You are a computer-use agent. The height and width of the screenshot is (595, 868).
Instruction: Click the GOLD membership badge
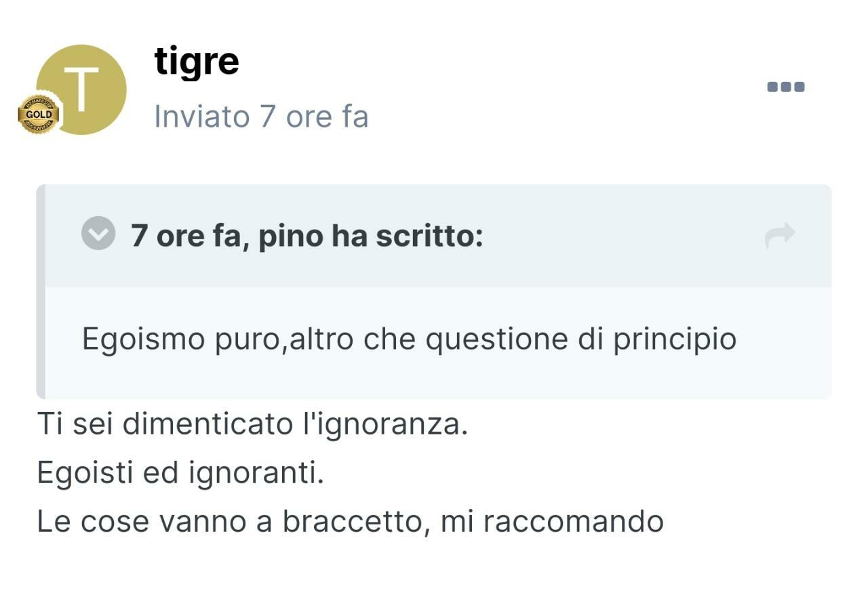[x=39, y=114]
